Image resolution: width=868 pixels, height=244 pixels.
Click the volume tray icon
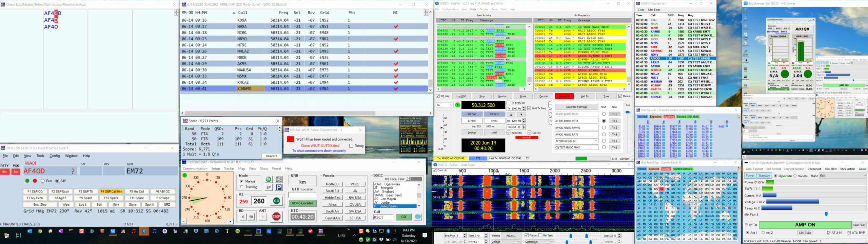394,240
